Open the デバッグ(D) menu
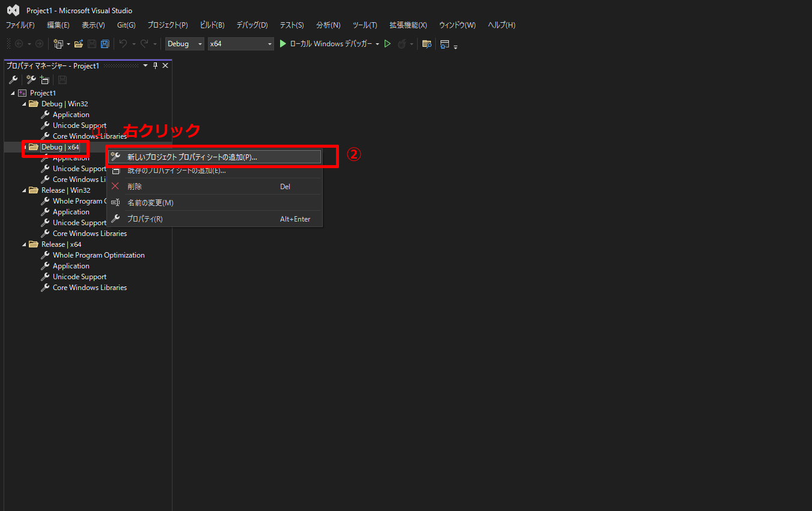 (x=252, y=25)
